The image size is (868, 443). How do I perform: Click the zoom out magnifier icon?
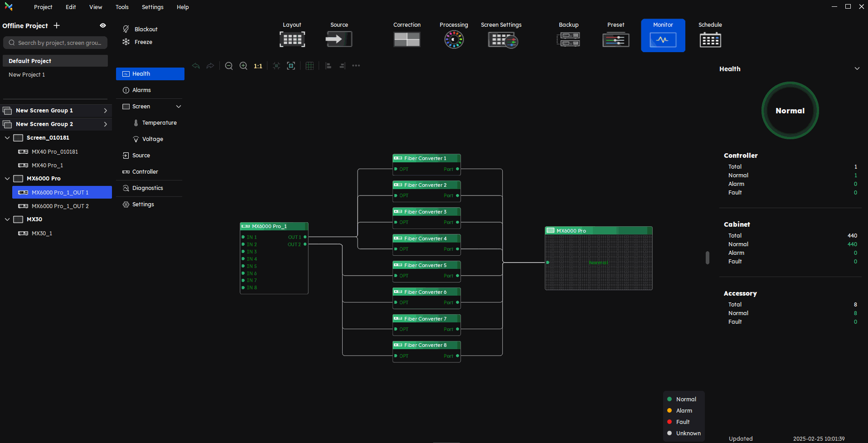[229, 66]
